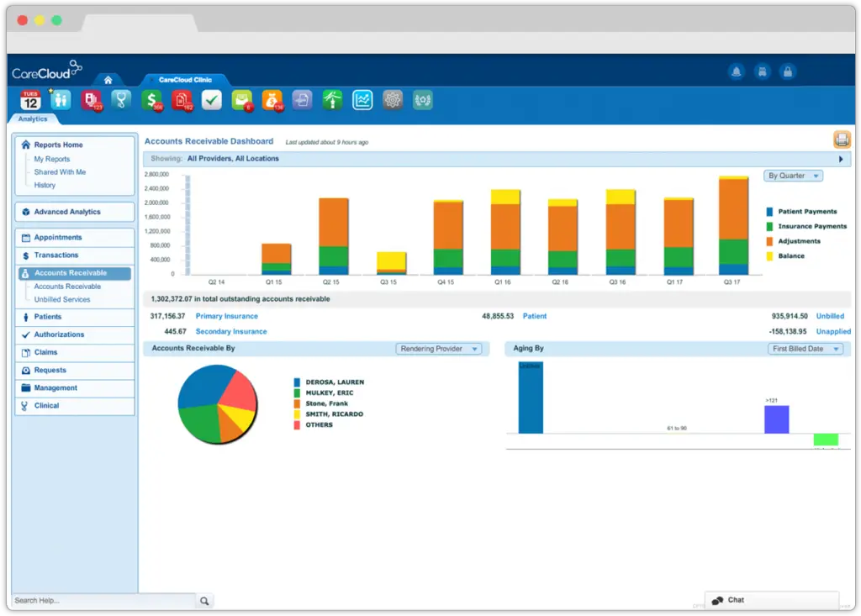Click the DEROSA, LAUREN legend swatch
This screenshot has height=616, width=861.
click(297, 382)
